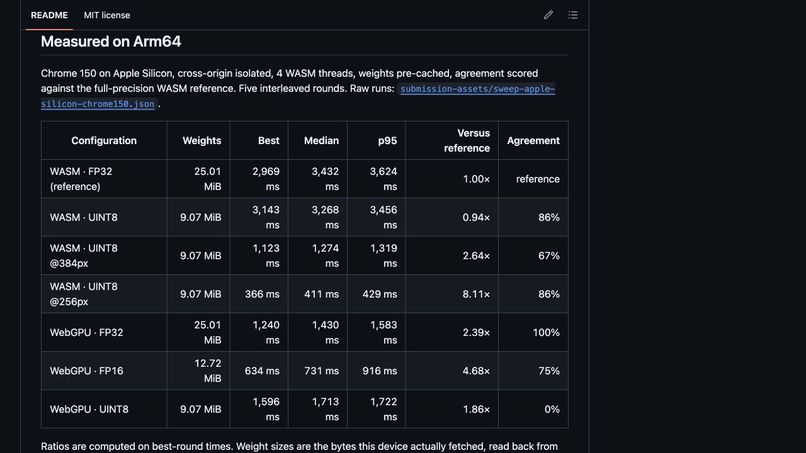Viewport: 806px width, 453px height.
Task: Click the '8.11×' versus reference cell
Action: 452,294
